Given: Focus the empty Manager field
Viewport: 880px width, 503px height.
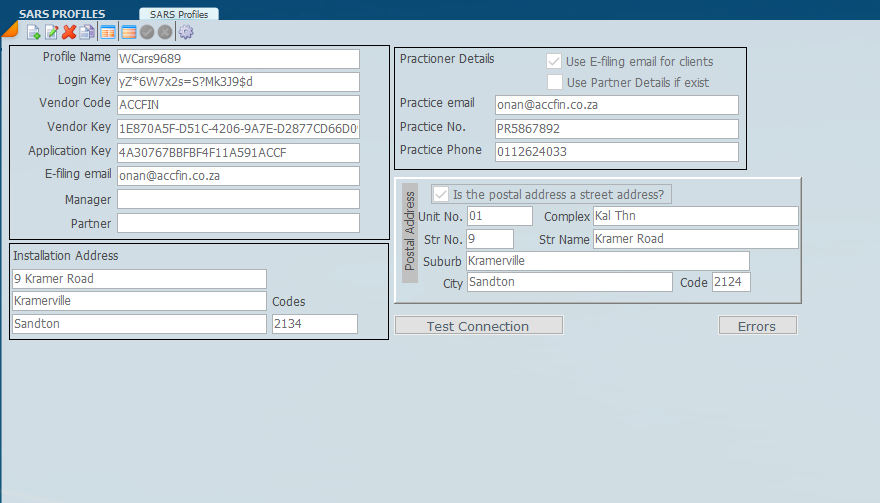Looking at the screenshot, I should (x=237, y=199).
